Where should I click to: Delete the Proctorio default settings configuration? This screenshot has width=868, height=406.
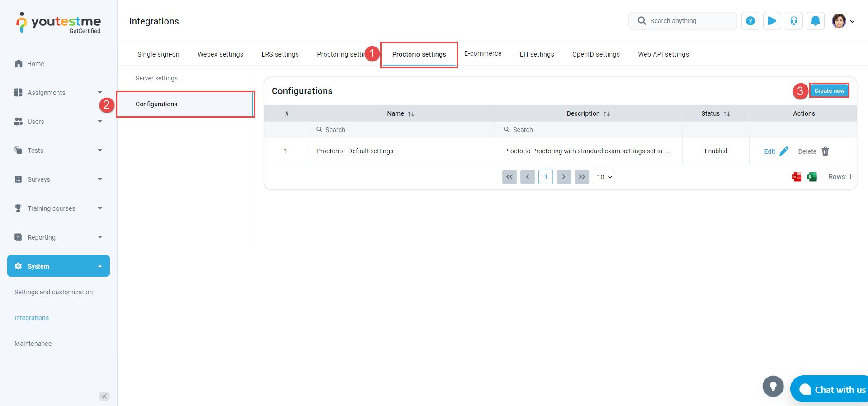813,151
